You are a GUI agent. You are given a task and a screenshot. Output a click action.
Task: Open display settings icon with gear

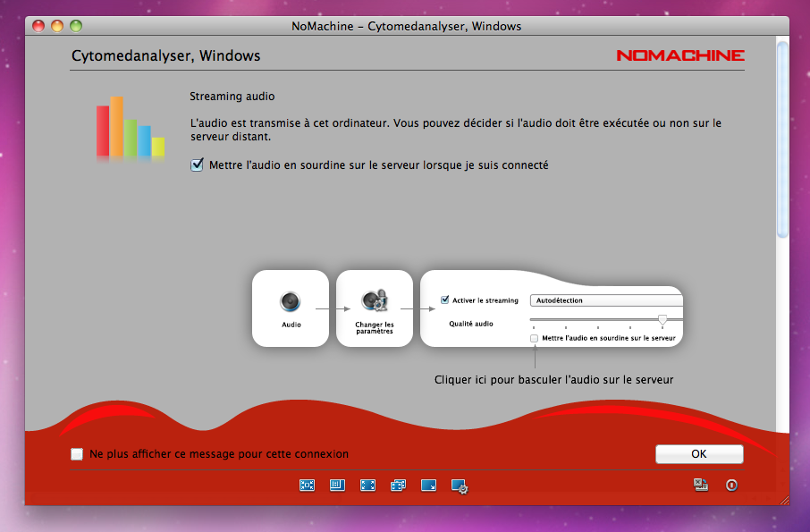coord(460,486)
